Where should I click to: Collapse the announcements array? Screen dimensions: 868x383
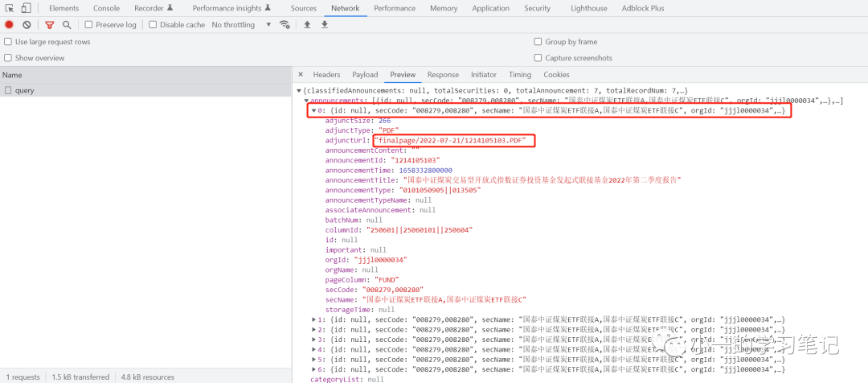click(x=307, y=101)
